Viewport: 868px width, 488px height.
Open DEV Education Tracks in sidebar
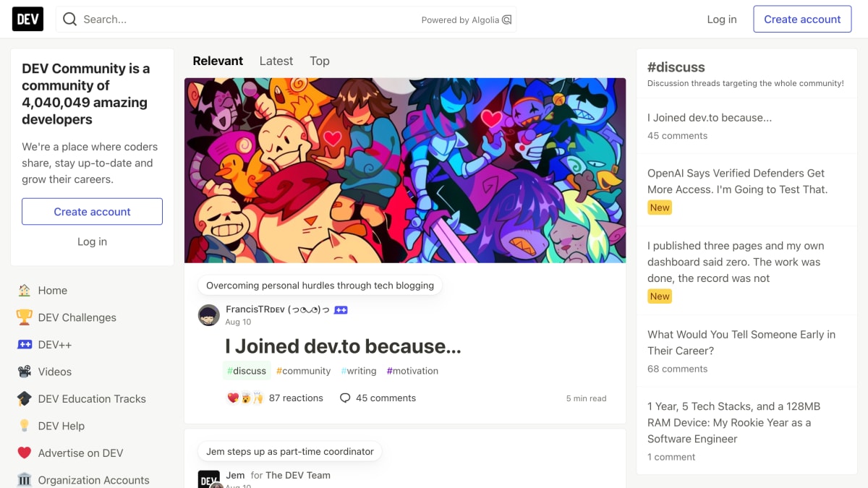pyautogui.click(x=92, y=398)
